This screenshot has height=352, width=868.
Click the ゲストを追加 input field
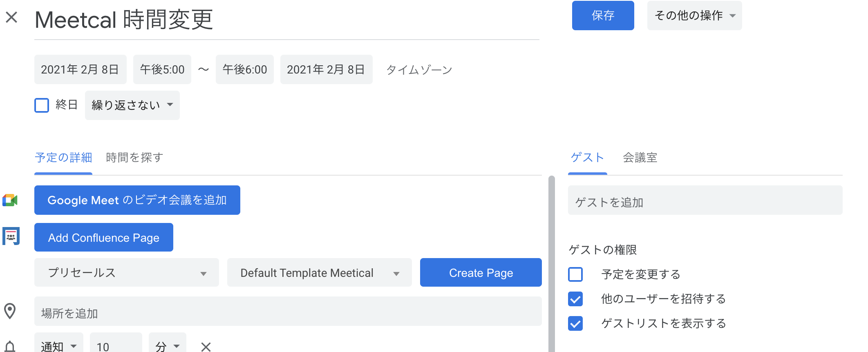705,200
